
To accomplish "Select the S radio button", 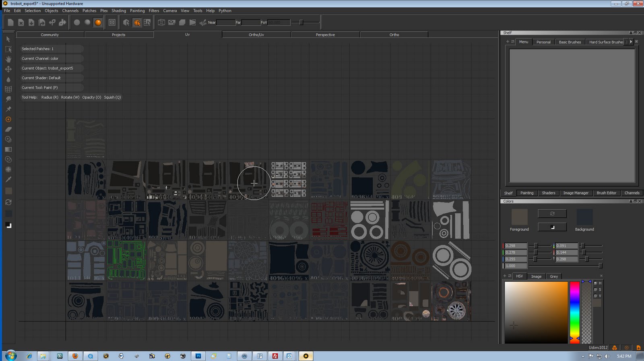I will pos(596,289).
